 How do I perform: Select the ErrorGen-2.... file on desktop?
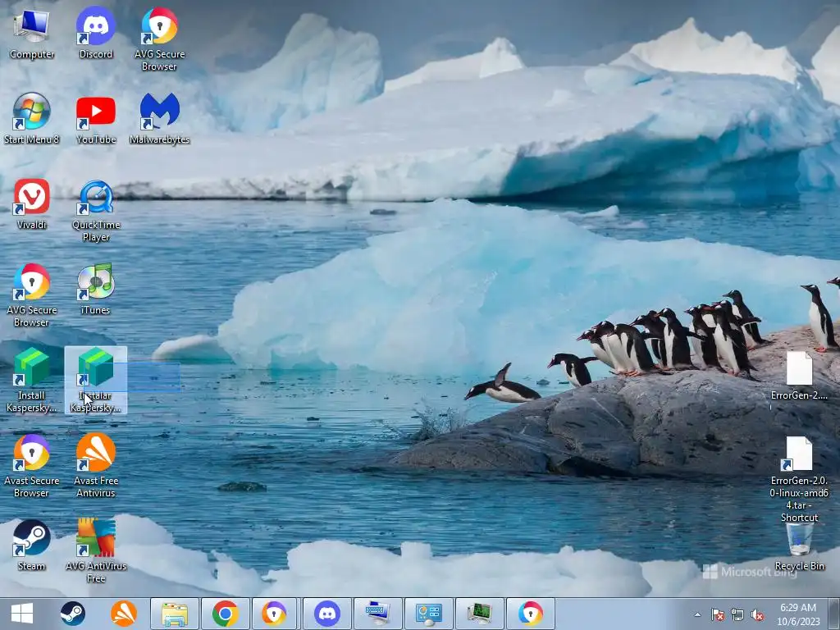coord(799,376)
